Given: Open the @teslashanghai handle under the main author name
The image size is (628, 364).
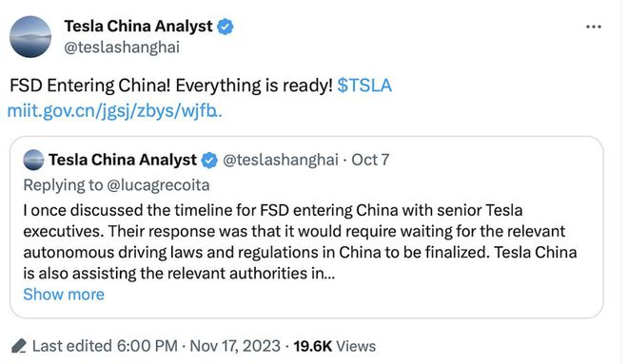Looking at the screenshot, I should coord(122,48).
